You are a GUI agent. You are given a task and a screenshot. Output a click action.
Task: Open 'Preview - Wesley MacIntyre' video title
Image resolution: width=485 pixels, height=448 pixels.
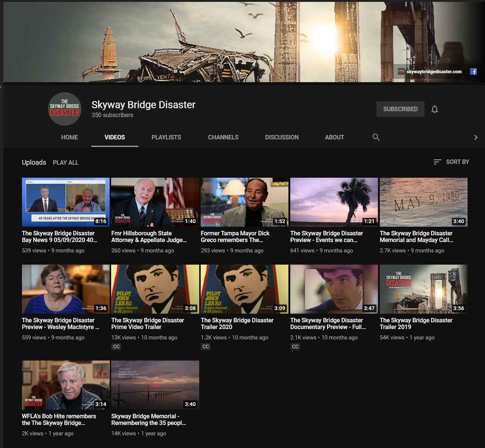61,323
